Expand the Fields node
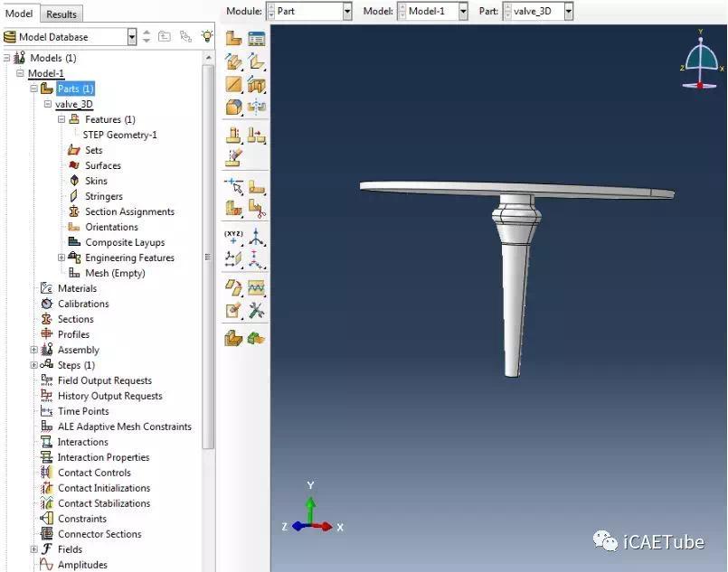This screenshot has height=572, width=728. (33, 549)
